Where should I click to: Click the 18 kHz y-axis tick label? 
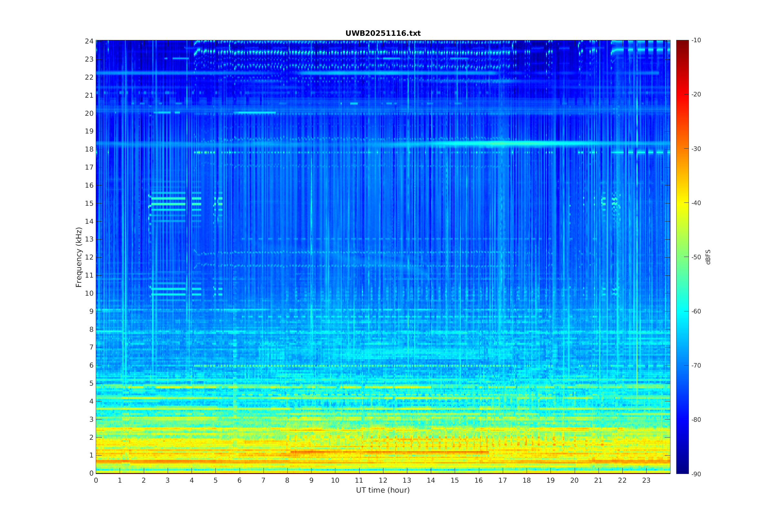[89, 149]
